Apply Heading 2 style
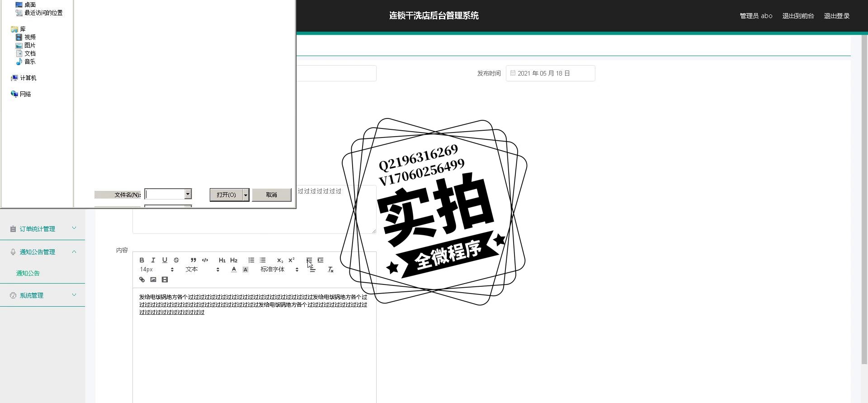Viewport: 868px width, 403px height. click(x=234, y=260)
